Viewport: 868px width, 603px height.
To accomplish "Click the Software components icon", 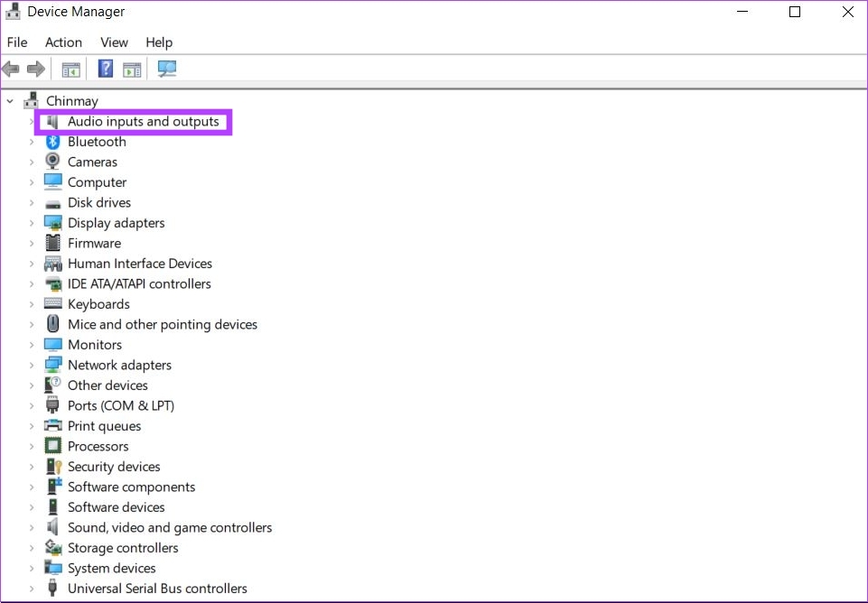I will 53,487.
